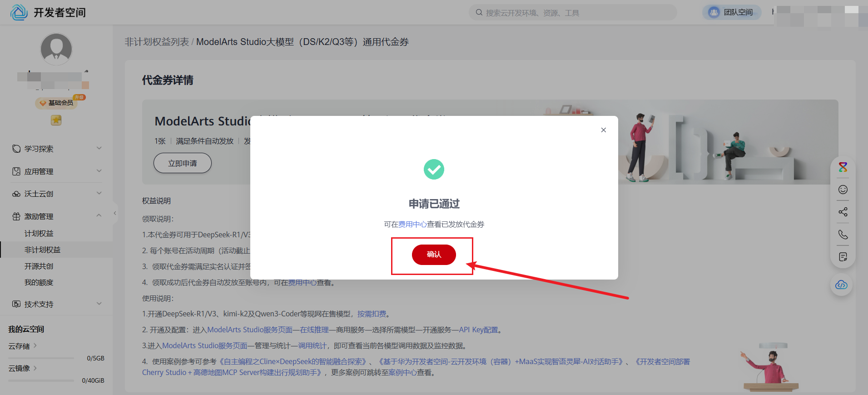This screenshot has height=395, width=868.
Task: Open the 云镜像 link
Action: tap(23, 368)
